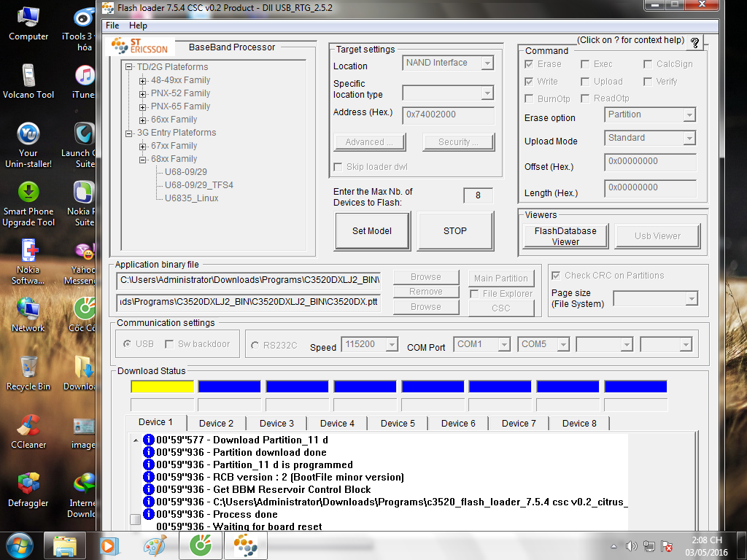Expand the 67xx Family tree node
Image resolution: width=747 pixels, height=560 pixels.
143,146
